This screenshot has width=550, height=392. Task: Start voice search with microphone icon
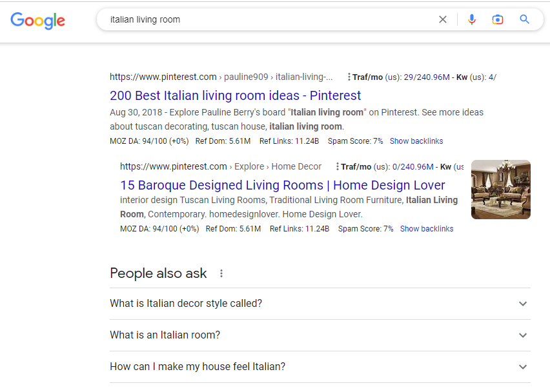coord(472,19)
